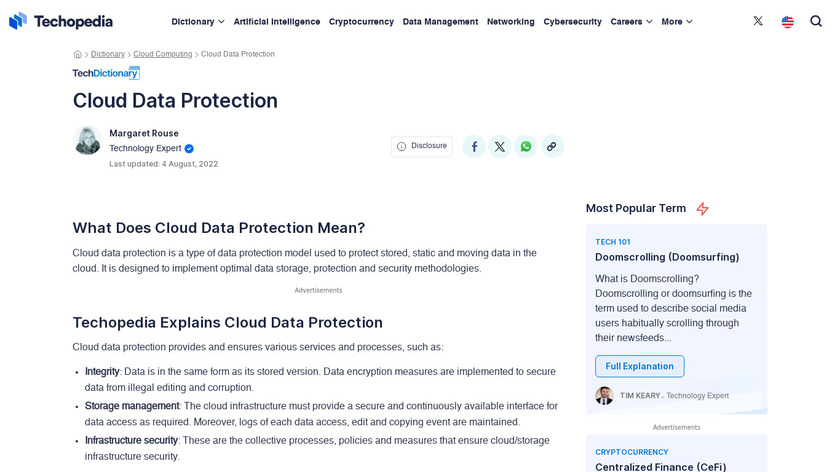
Task: Open the Cybersecurity menu item
Action: [x=572, y=21]
